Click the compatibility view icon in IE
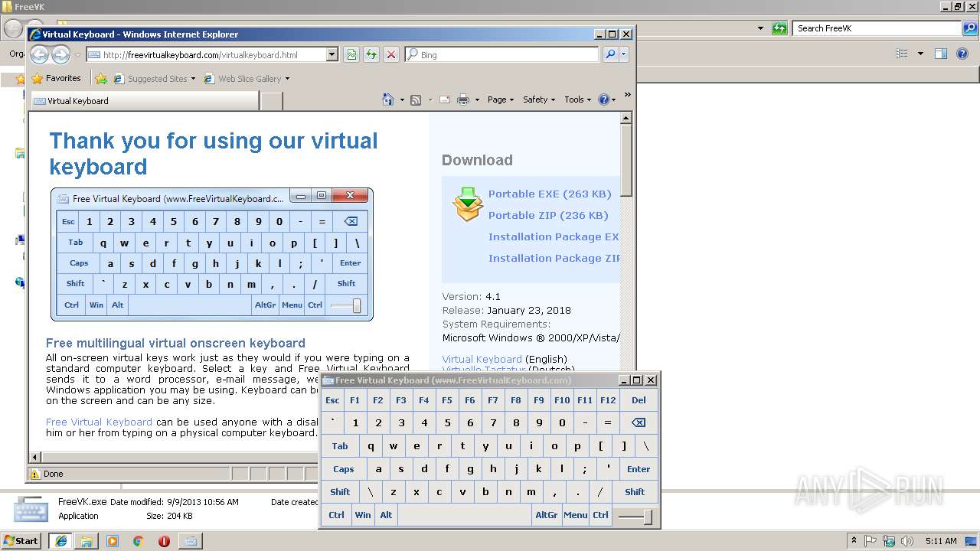 coord(351,54)
